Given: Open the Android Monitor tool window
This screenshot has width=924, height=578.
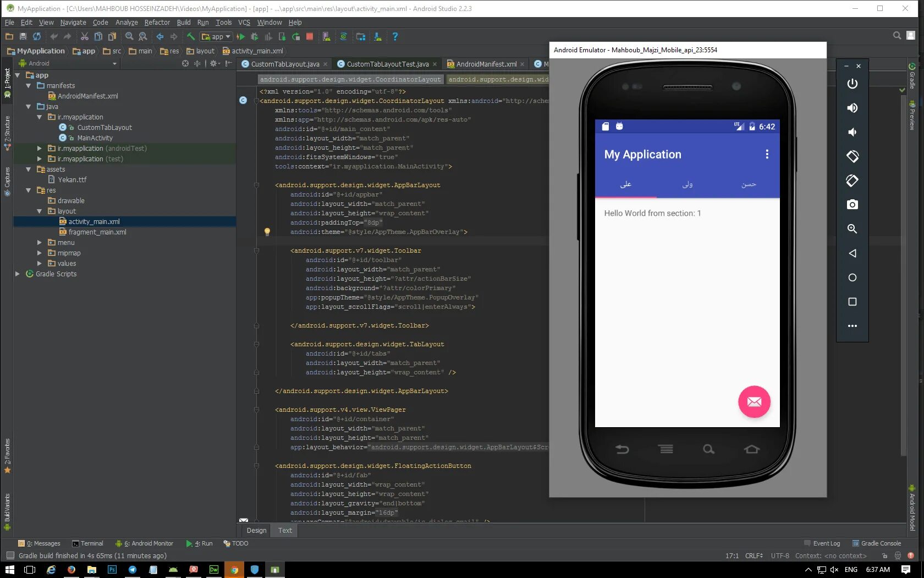Looking at the screenshot, I should pyautogui.click(x=144, y=543).
